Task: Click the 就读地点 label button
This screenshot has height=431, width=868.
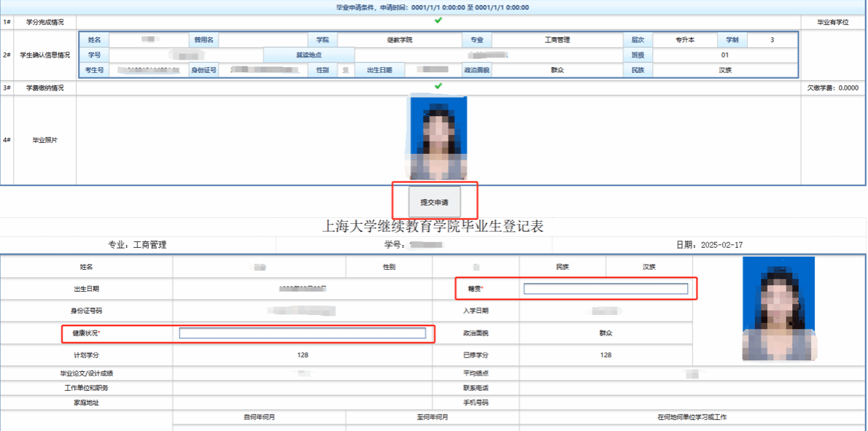Action: pyautogui.click(x=309, y=55)
